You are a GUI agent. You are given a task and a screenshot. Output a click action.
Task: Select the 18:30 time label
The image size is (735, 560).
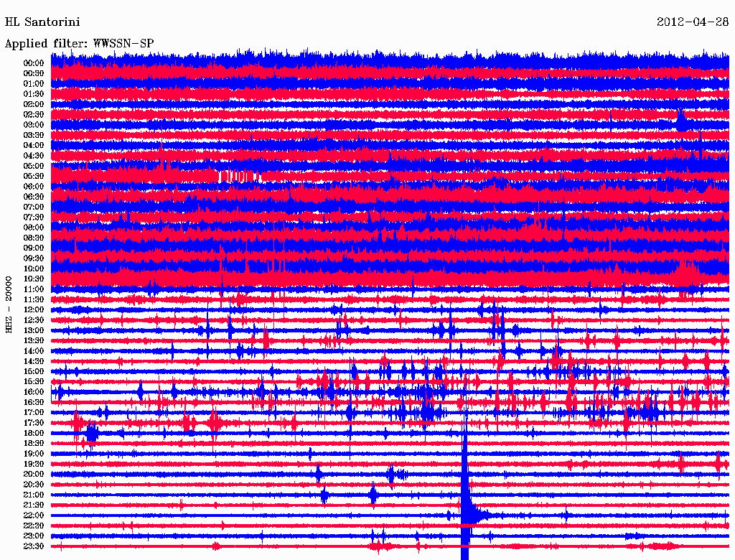(x=34, y=444)
